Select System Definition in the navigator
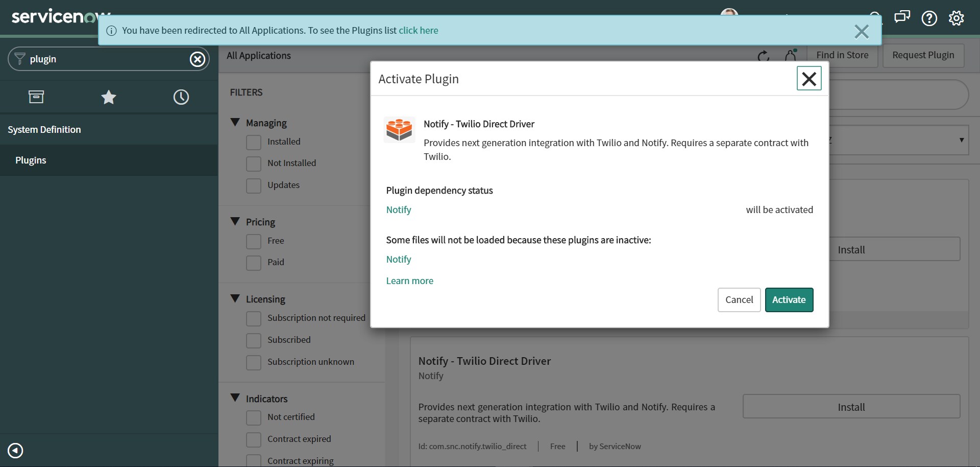This screenshot has width=980, height=467. tap(44, 130)
